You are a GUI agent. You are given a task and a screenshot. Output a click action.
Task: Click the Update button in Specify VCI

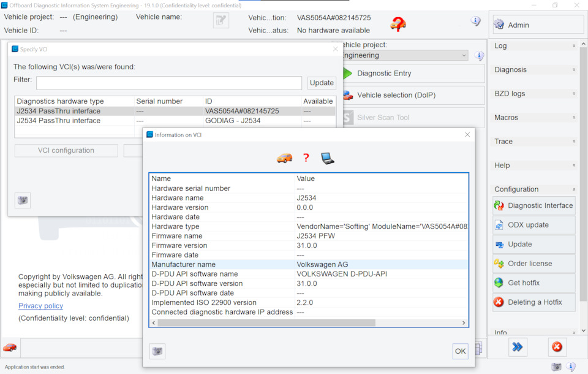click(322, 83)
